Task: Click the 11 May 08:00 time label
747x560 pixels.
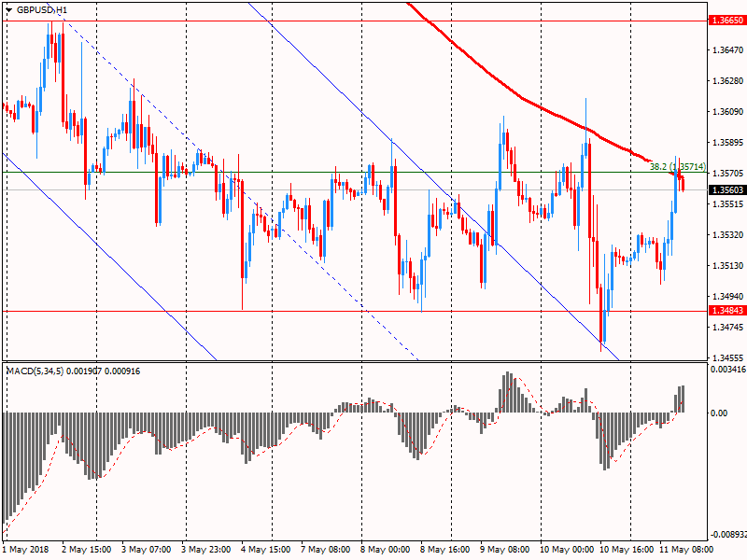Action: pos(686,550)
